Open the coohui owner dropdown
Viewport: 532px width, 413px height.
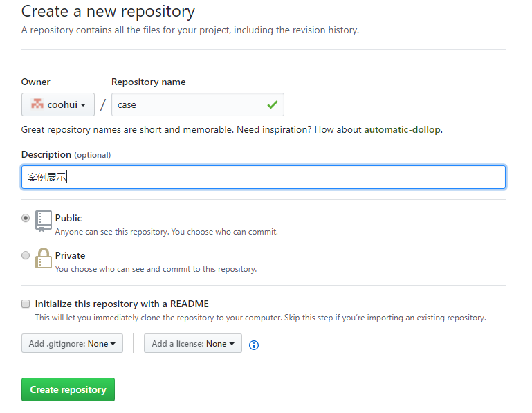[58, 104]
